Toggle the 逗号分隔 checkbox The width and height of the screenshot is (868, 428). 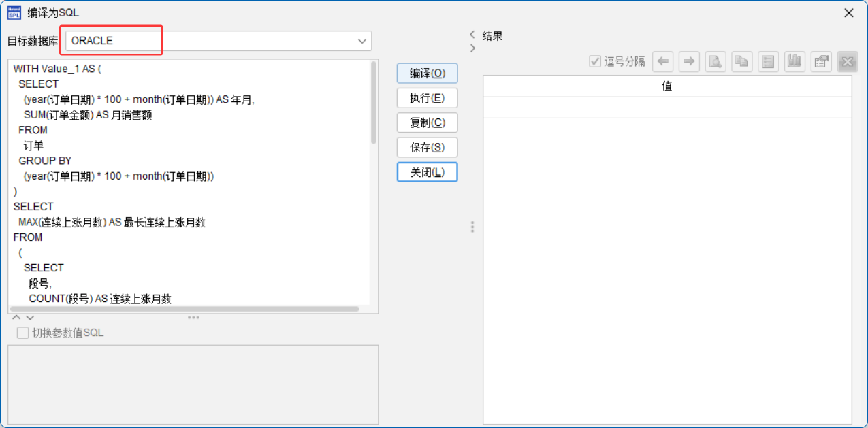[x=595, y=62]
